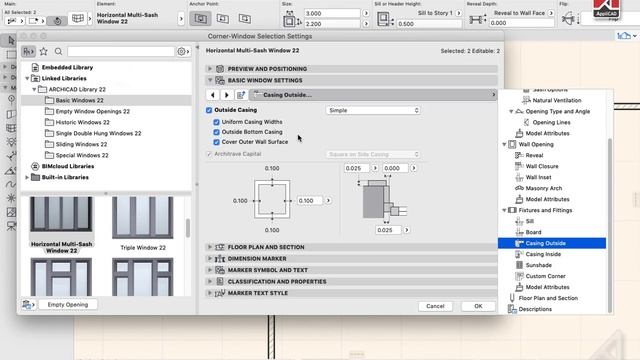The height and width of the screenshot is (360, 640).
Task: Open library settings gear menu
Action: 183,51
